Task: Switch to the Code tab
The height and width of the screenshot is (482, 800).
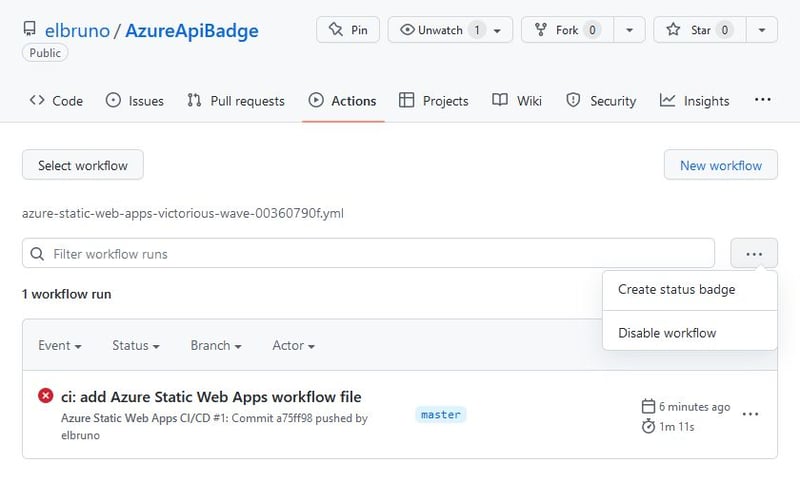Action: (x=56, y=100)
